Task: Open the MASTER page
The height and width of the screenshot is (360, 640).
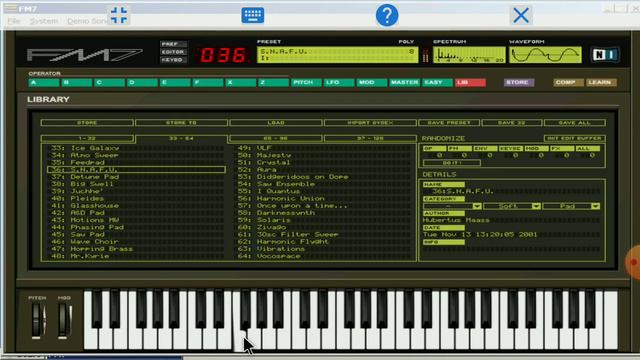Action: 404,82
